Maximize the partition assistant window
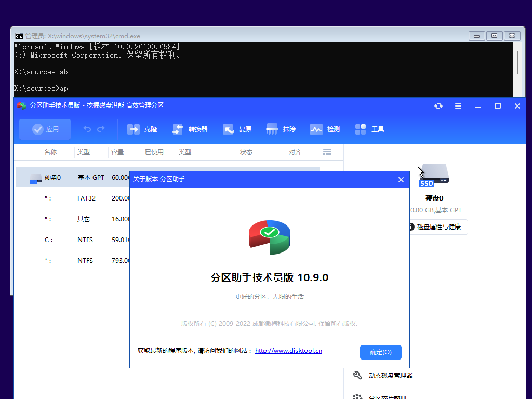This screenshot has width=532, height=399. [497, 106]
